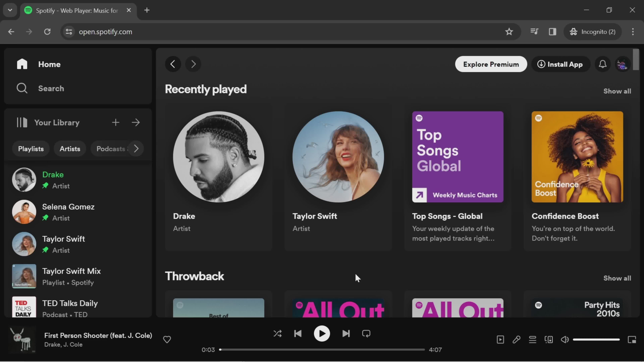Save song with the heart icon

(167, 340)
